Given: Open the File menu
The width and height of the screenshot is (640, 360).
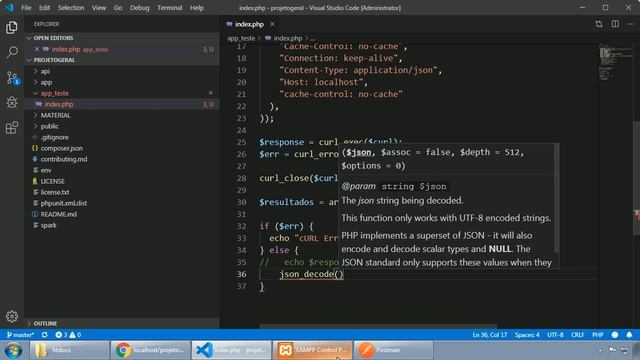Looking at the screenshot, I should [x=26, y=8].
